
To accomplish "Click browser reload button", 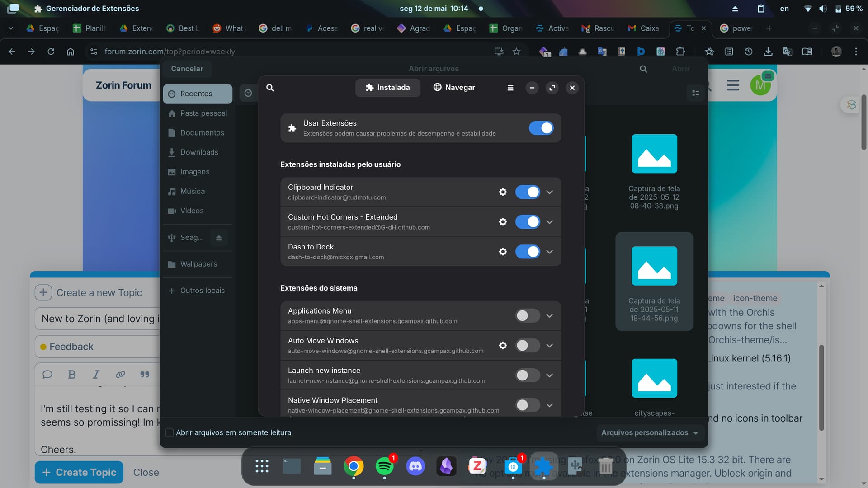I will click(51, 52).
